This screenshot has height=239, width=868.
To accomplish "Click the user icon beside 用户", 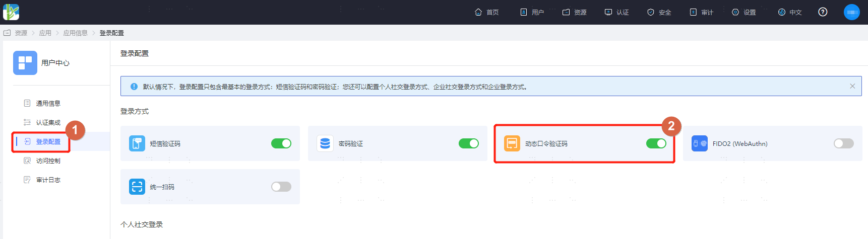I will 524,12.
